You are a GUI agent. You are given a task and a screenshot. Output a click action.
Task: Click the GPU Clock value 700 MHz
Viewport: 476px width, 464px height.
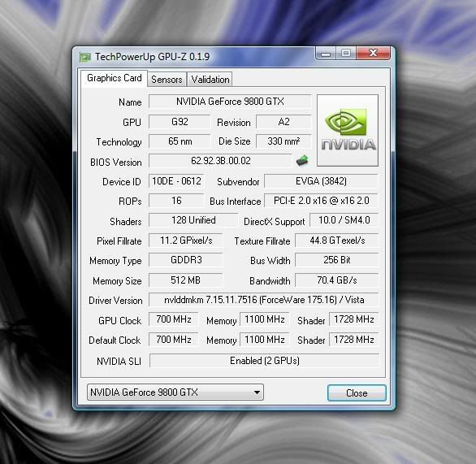174,319
